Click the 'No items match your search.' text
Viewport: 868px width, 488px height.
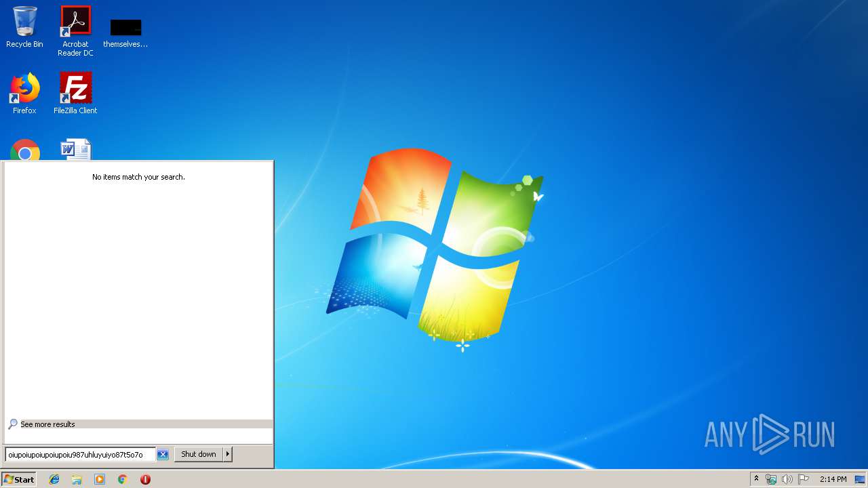[x=138, y=177]
